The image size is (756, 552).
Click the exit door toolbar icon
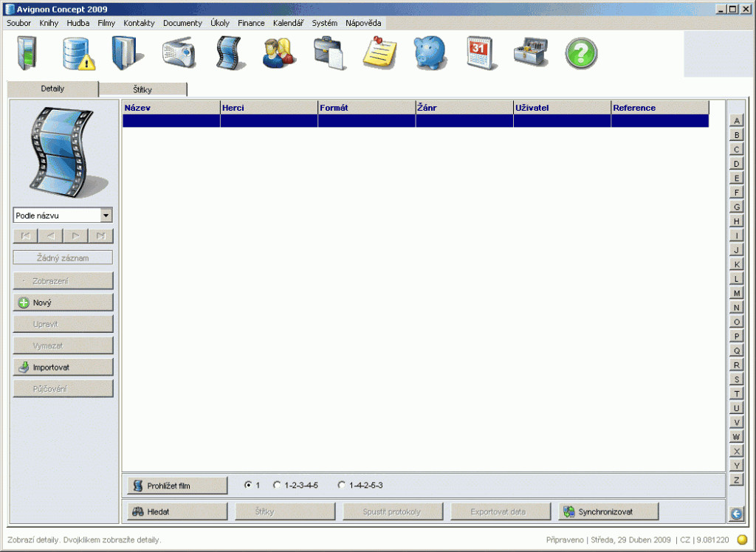tap(27, 53)
